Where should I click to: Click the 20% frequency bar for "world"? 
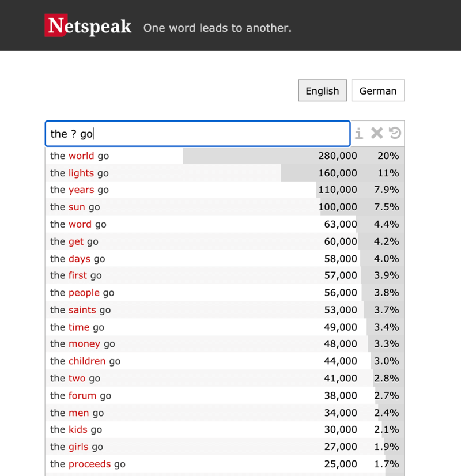tap(388, 156)
